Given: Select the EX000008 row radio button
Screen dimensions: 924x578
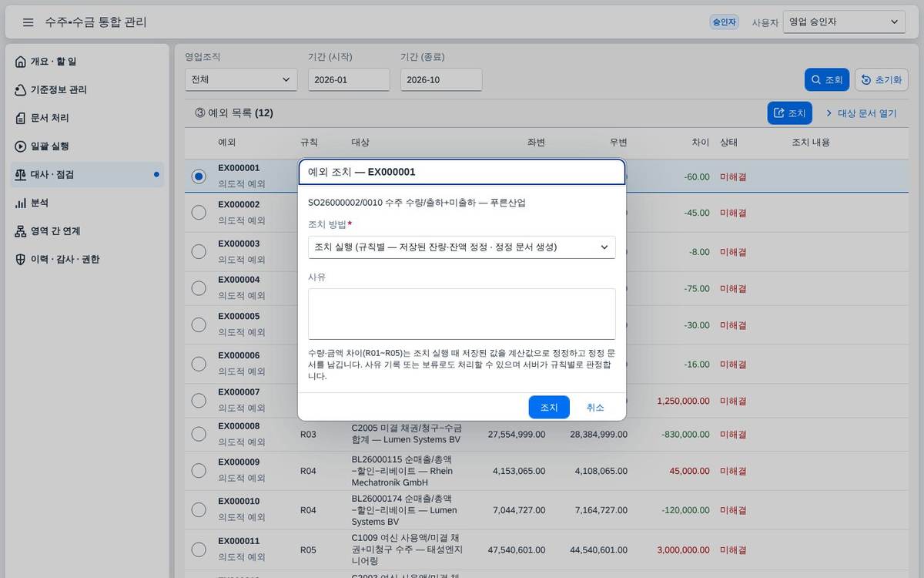Looking at the screenshot, I should 199,434.
